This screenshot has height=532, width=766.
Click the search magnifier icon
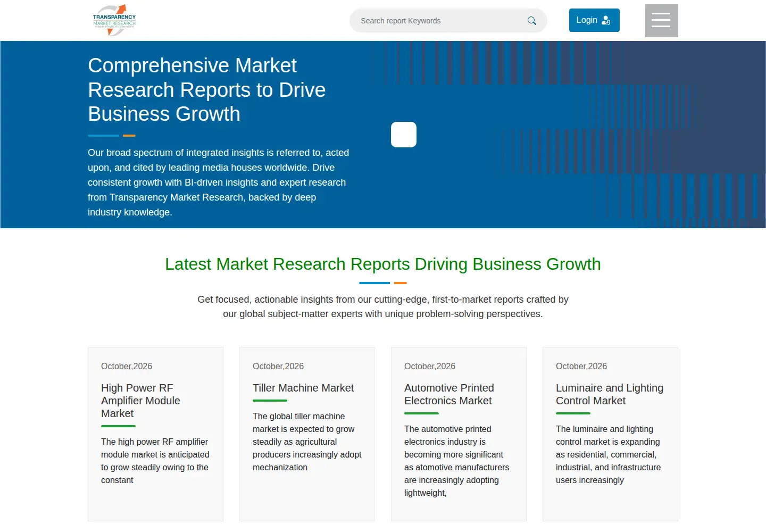[531, 21]
